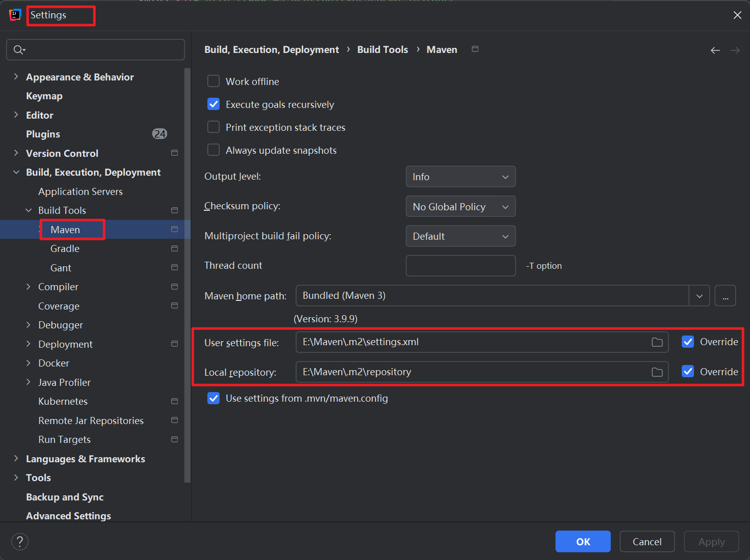This screenshot has width=750, height=560.
Task: Uncheck Execute goals recursively
Action: coord(213,104)
